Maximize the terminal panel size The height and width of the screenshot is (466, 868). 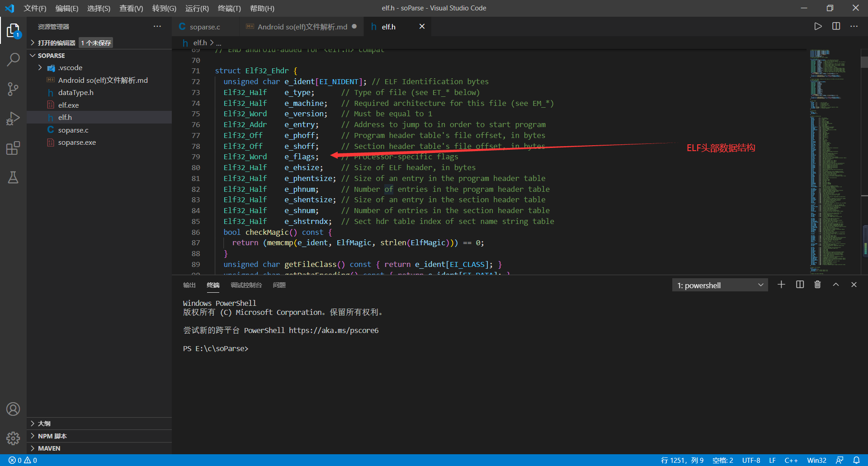click(x=836, y=285)
